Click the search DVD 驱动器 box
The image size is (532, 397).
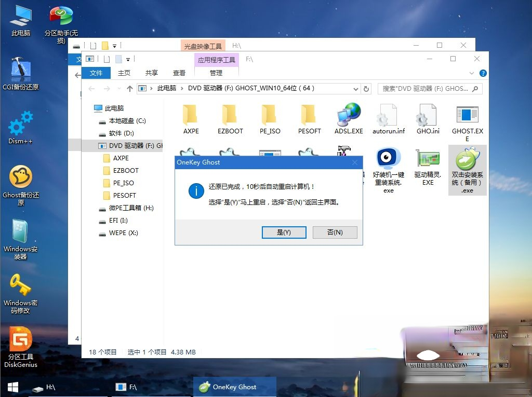430,89
